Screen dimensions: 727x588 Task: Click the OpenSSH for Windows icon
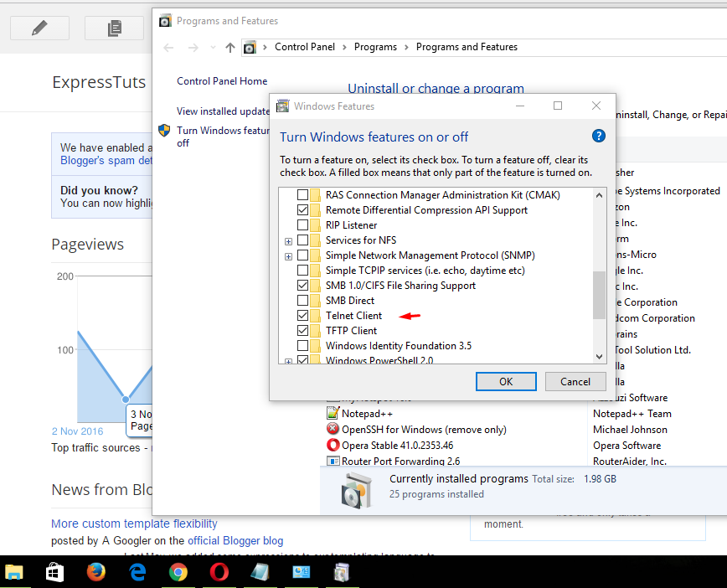coord(332,429)
